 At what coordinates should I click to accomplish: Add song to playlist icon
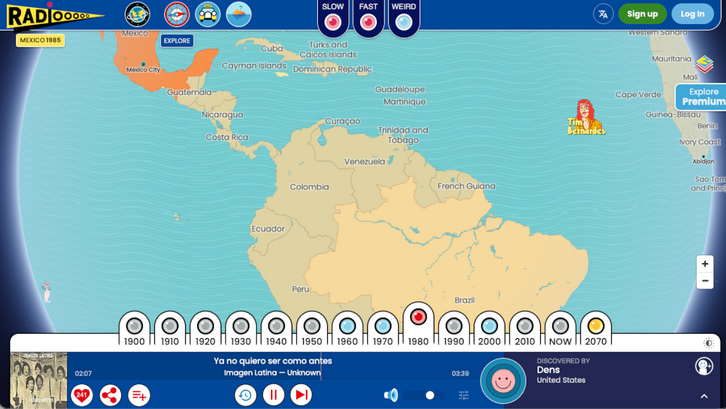click(139, 395)
